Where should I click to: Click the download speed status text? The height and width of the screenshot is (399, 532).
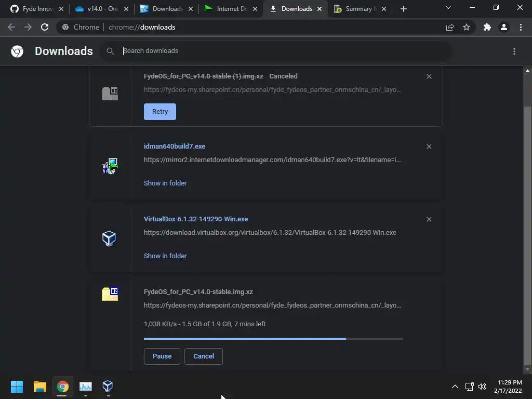[205, 324]
